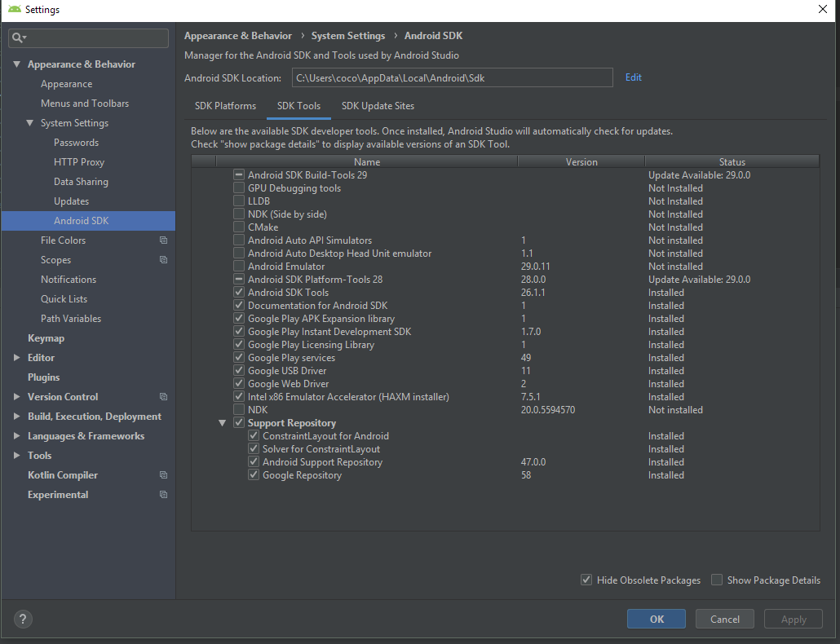This screenshot has height=644, width=840.
Task: Close the Settings dialog window
Action: coord(823,9)
